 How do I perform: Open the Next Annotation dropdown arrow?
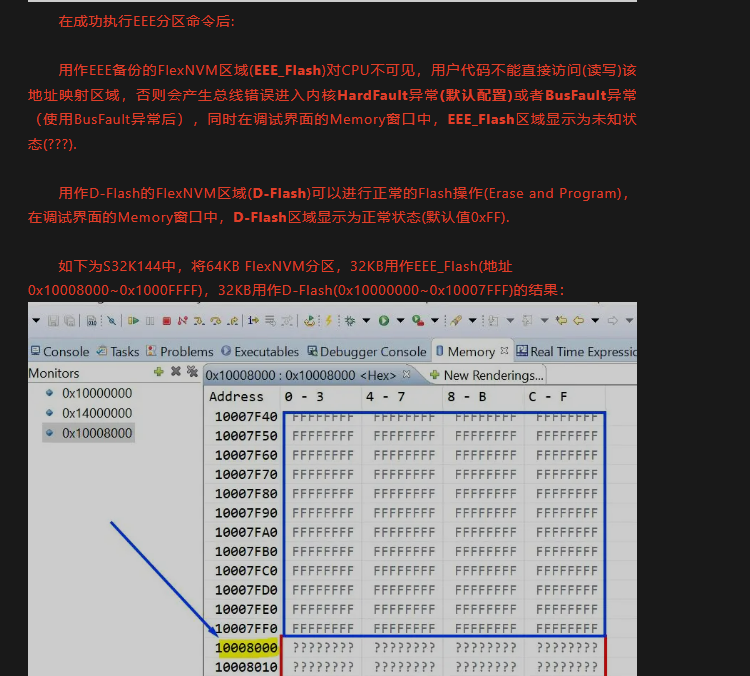tap(510, 321)
